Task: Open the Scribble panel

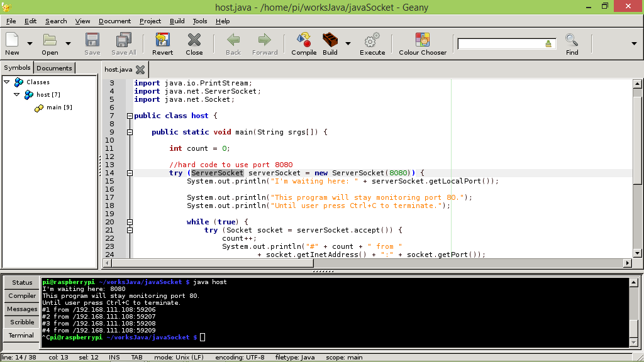Action: [21, 322]
